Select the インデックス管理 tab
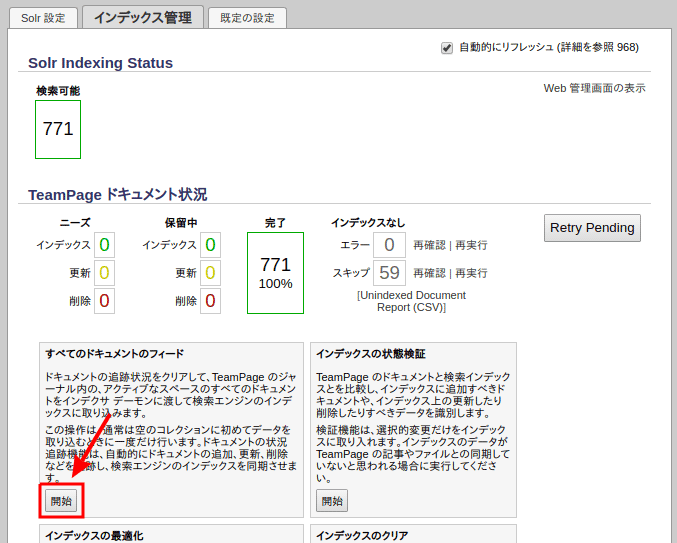Viewport: 677px width, 543px height. tap(142, 17)
